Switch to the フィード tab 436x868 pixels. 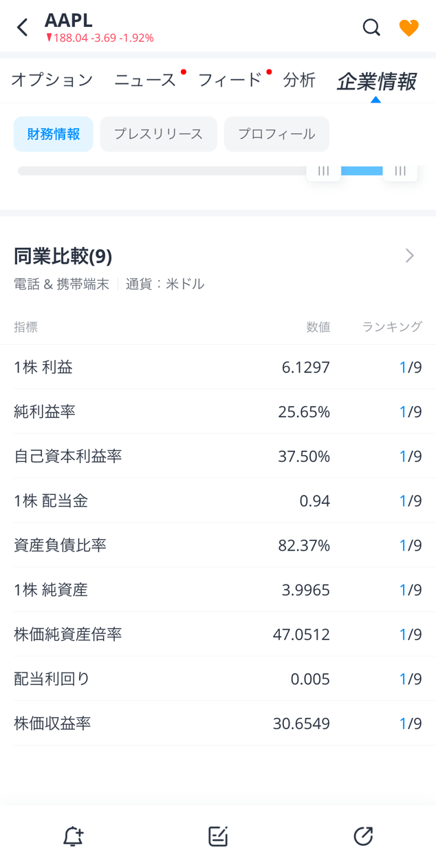[230, 80]
